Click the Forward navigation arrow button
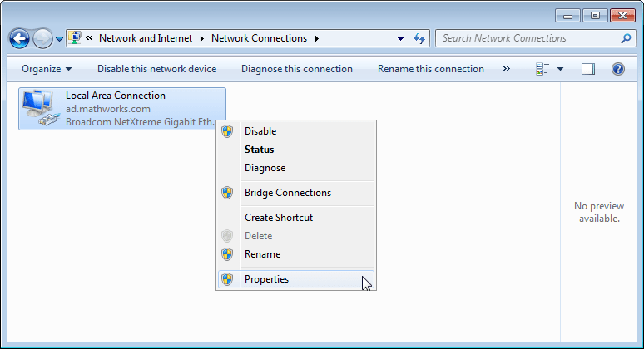The height and width of the screenshot is (349, 644). click(42, 38)
